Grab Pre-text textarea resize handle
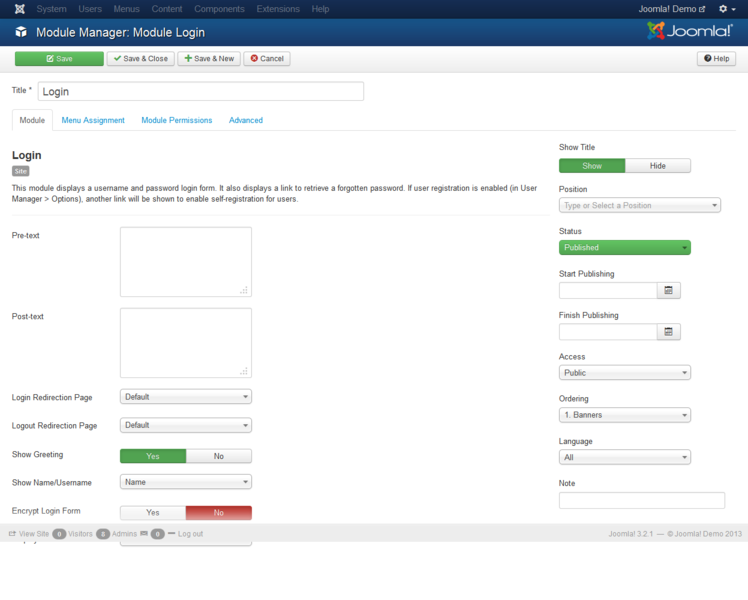Image resolution: width=748 pixels, height=600 pixels. [x=244, y=290]
